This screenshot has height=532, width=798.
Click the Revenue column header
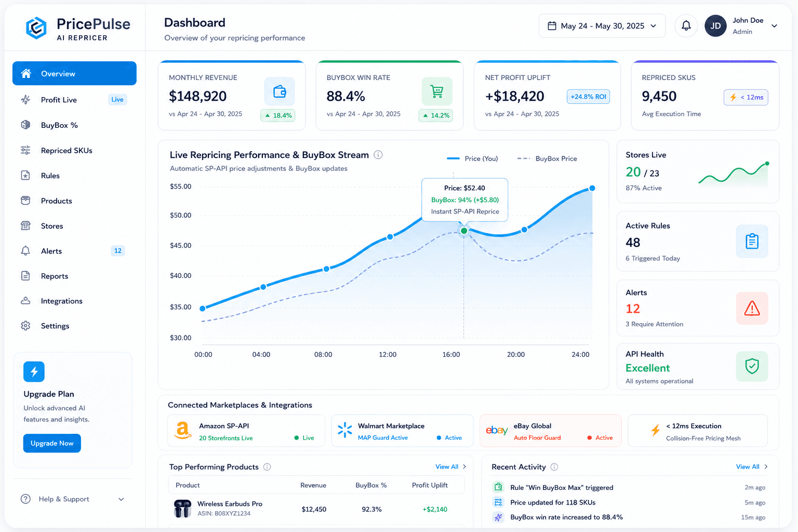point(313,485)
